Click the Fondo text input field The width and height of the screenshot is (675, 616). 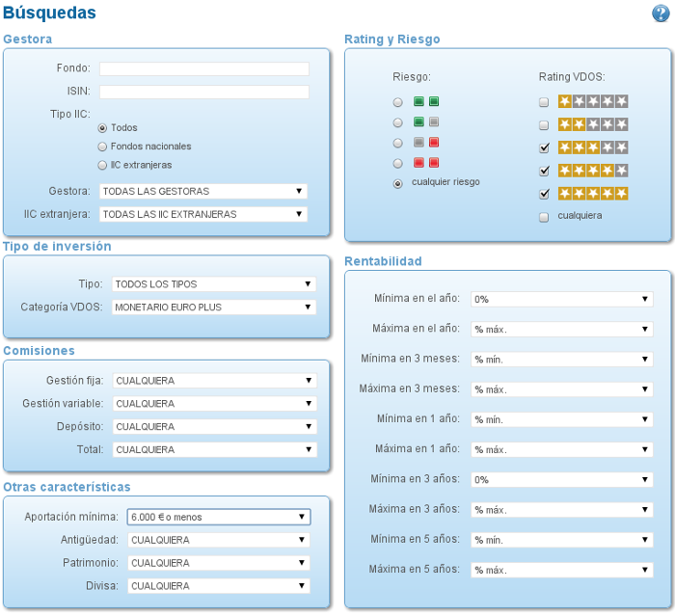[x=203, y=69]
